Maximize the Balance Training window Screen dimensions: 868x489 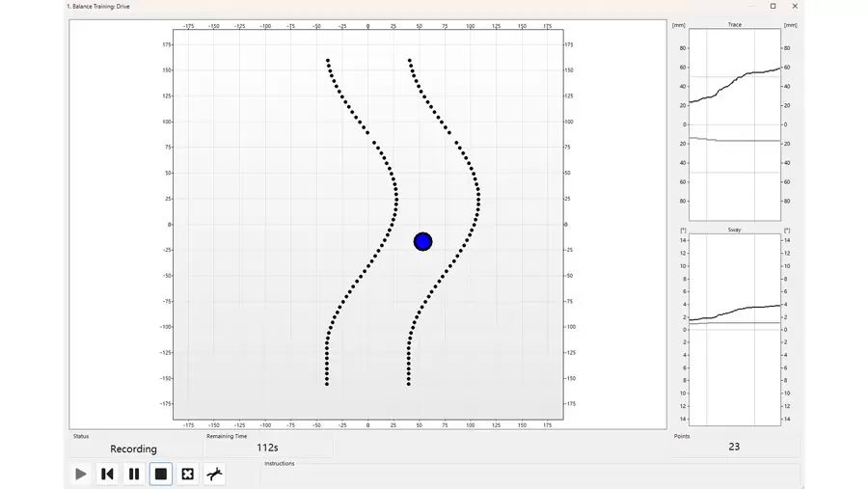pyautogui.click(x=773, y=6)
